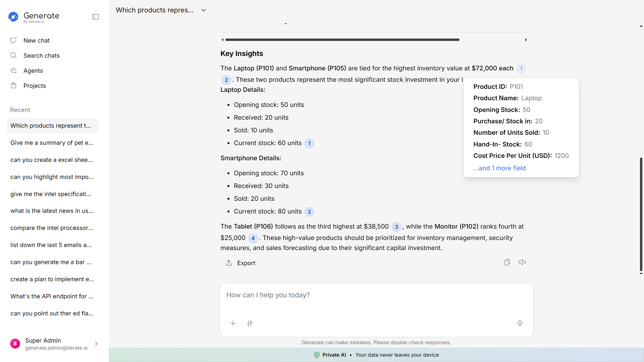Click the plus attach icon
This screenshot has width=644, height=362.
(x=233, y=323)
